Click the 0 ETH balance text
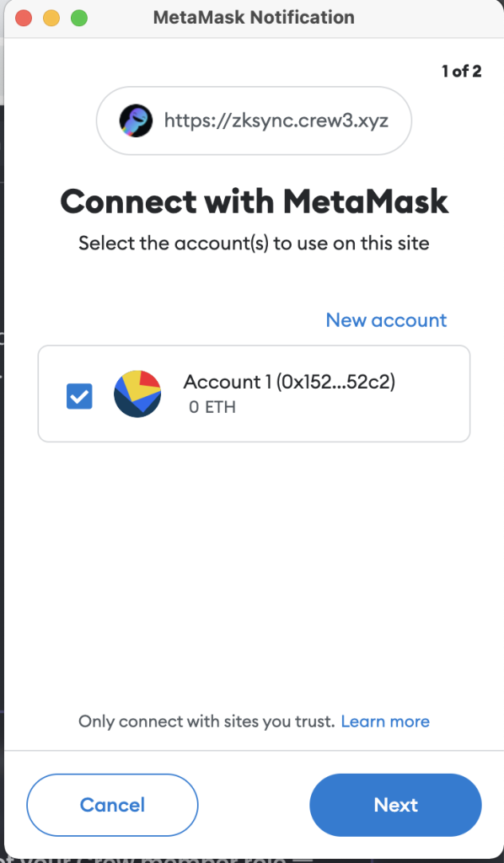 tap(212, 408)
